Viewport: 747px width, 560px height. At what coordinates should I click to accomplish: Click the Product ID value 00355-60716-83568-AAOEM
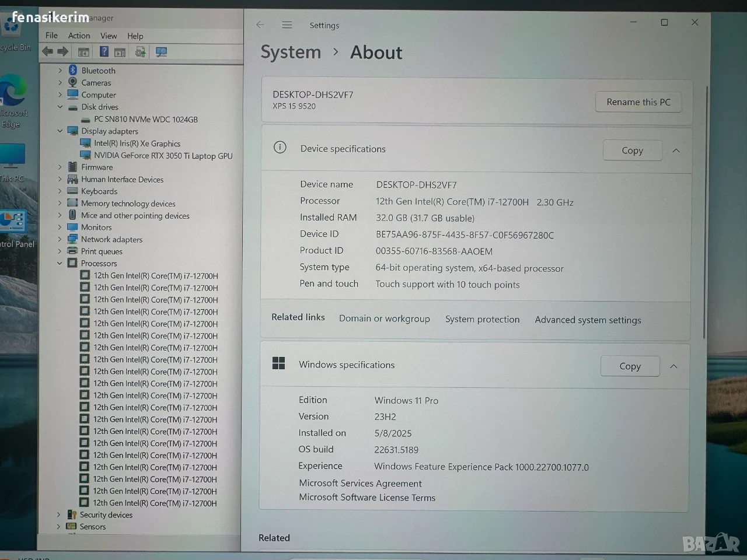tap(434, 251)
